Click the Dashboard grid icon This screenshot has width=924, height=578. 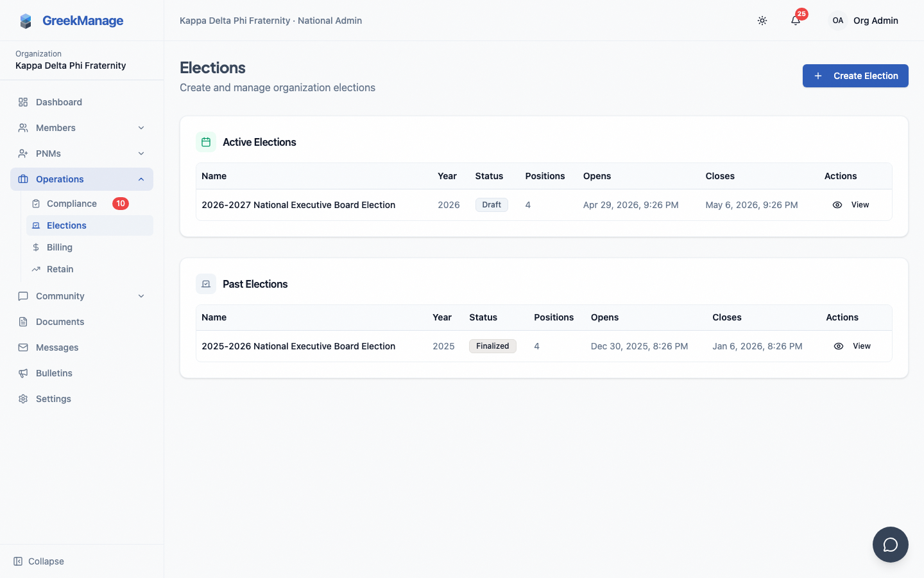[23, 102]
